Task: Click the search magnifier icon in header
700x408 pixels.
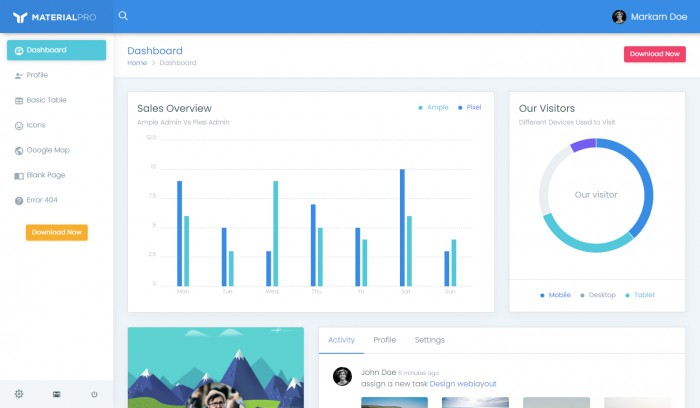Action: (123, 16)
